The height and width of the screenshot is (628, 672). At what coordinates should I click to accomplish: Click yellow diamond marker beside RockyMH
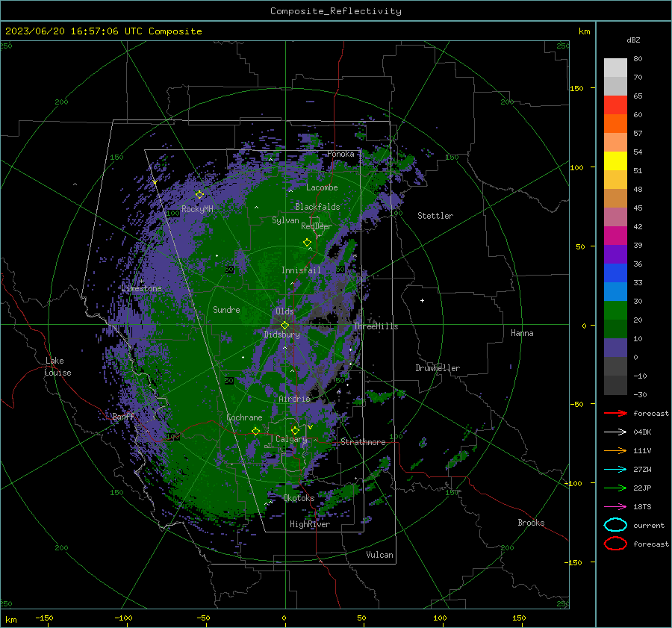199,195
